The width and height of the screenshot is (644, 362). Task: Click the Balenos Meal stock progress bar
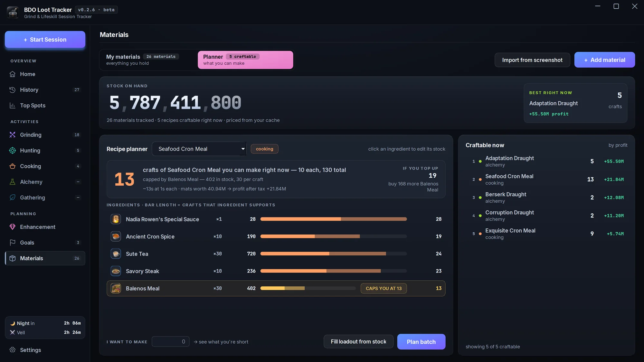308,288
